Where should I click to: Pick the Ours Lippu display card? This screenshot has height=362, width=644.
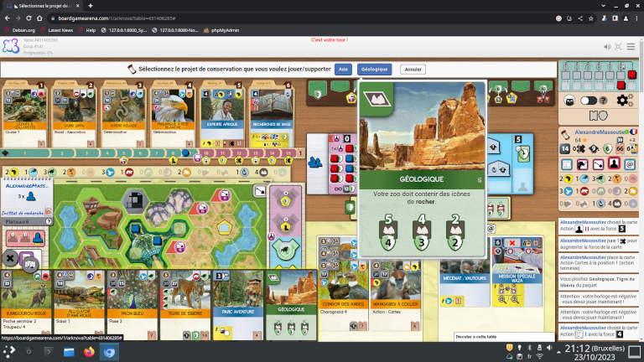click(x=74, y=114)
